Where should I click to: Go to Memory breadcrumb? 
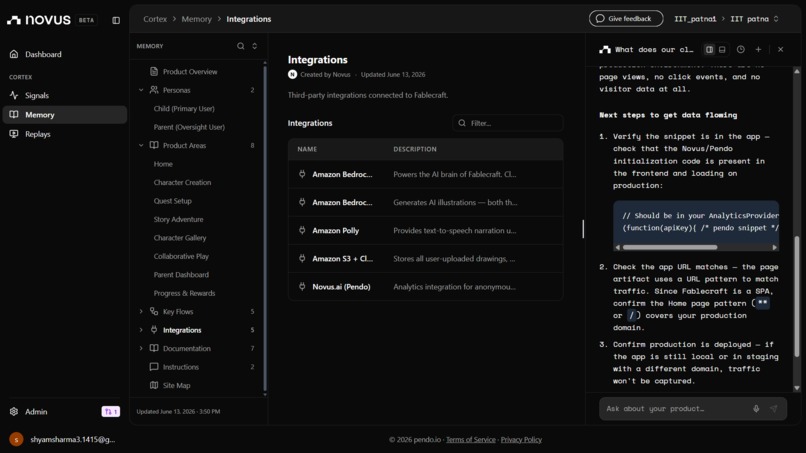(x=196, y=19)
